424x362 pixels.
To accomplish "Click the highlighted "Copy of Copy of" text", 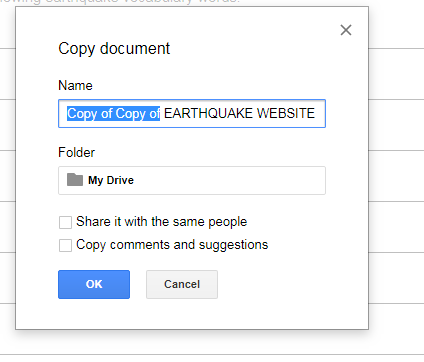I will pos(113,113).
